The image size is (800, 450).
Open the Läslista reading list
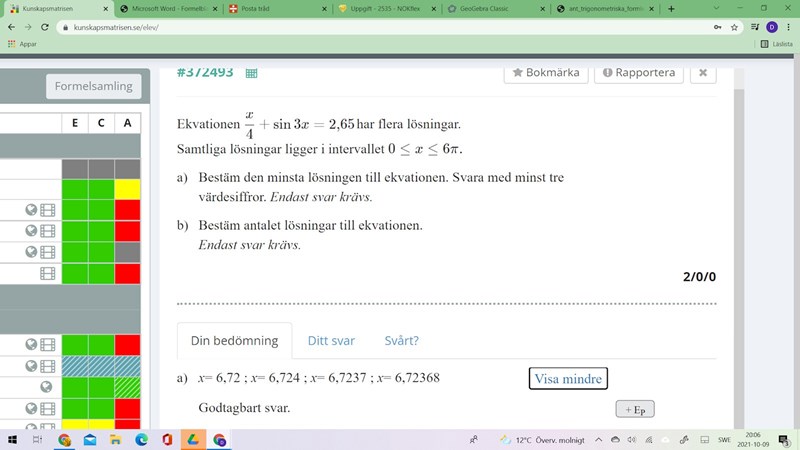[776, 44]
